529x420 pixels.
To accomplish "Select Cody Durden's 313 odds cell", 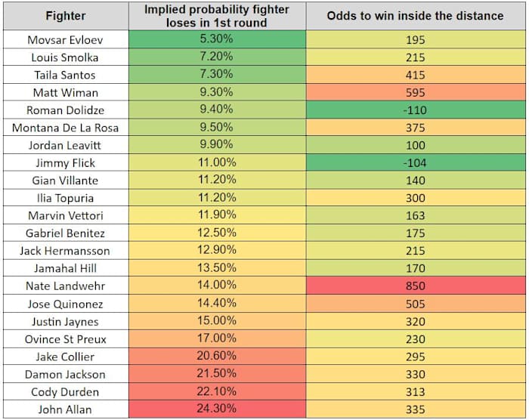I will click(x=415, y=392).
